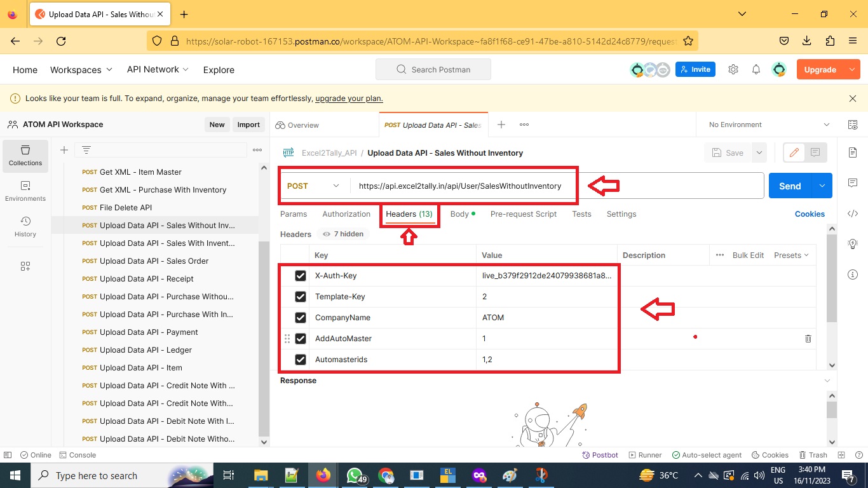
Task: Open the related requests lightbulb icon
Action: 853,244
